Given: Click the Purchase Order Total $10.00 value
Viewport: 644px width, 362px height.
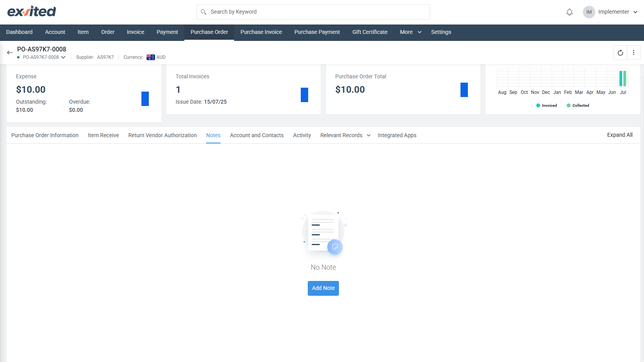Looking at the screenshot, I should click(x=350, y=90).
